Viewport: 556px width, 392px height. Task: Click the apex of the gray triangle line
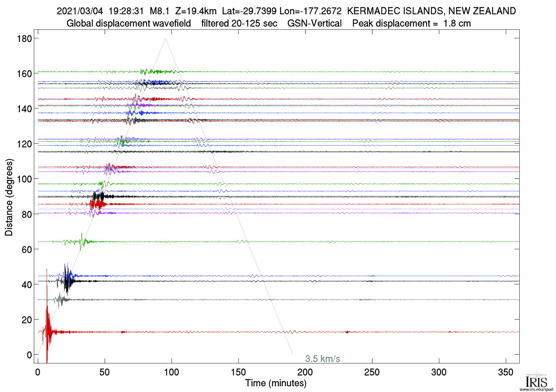point(165,38)
